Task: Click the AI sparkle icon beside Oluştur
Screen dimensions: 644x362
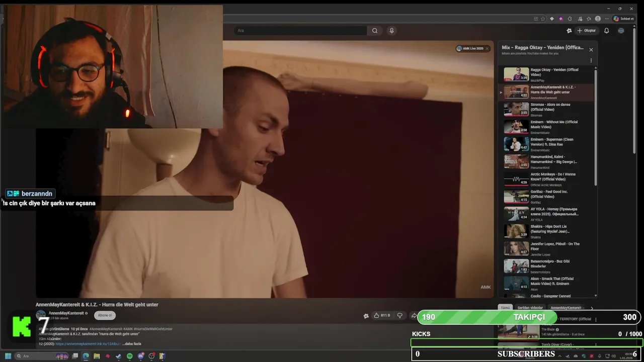Action: [x=569, y=31]
